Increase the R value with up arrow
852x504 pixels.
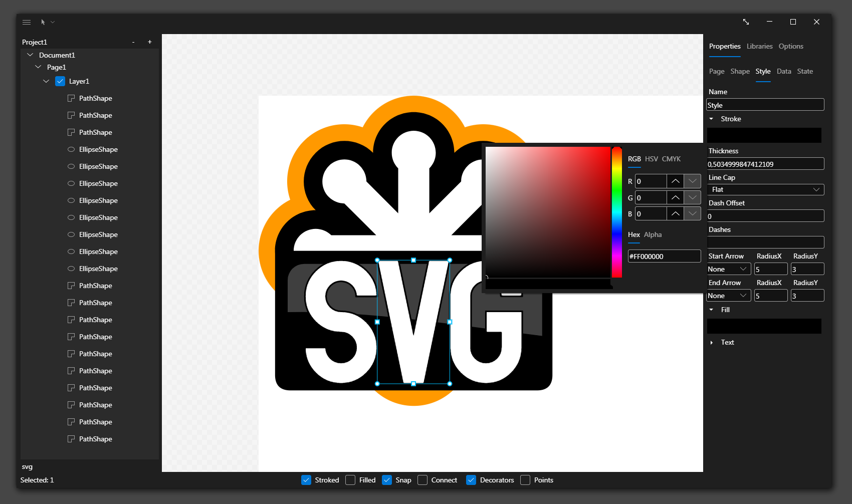point(676,181)
